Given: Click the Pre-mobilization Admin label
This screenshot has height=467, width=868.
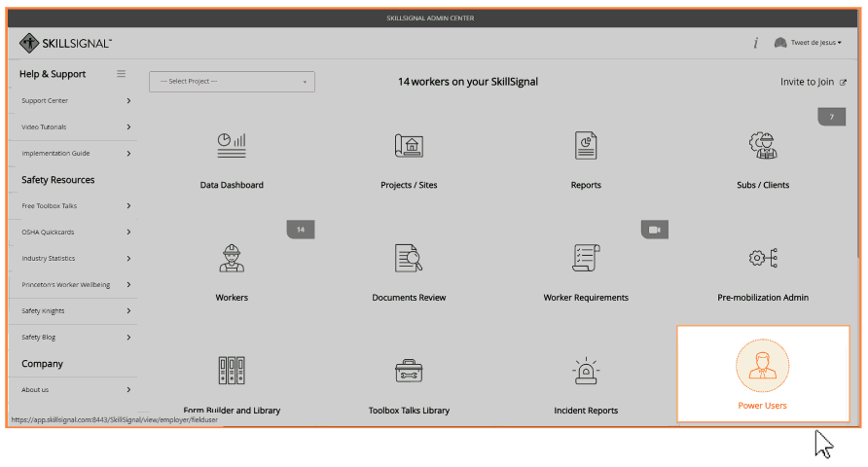Looking at the screenshot, I should [763, 298].
